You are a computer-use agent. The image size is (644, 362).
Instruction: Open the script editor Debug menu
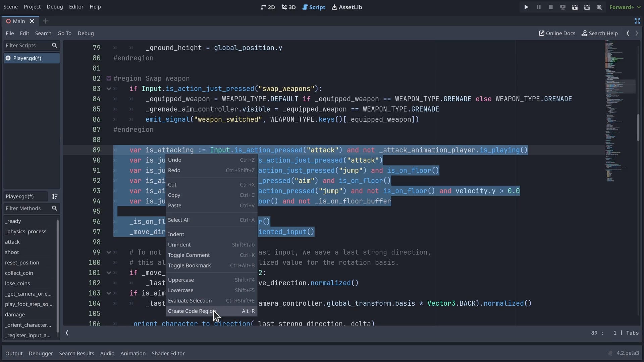pyautogui.click(x=86, y=33)
